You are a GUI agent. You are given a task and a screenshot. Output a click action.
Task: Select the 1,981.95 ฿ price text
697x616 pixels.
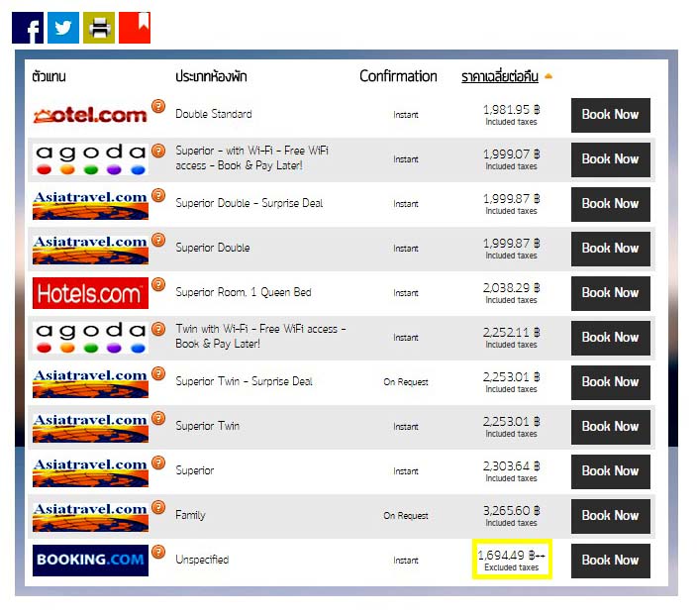point(511,109)
